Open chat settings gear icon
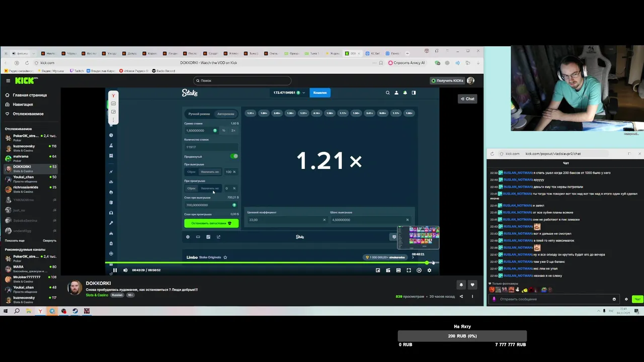This screenshot has width=644, height=362. point(626,299)
